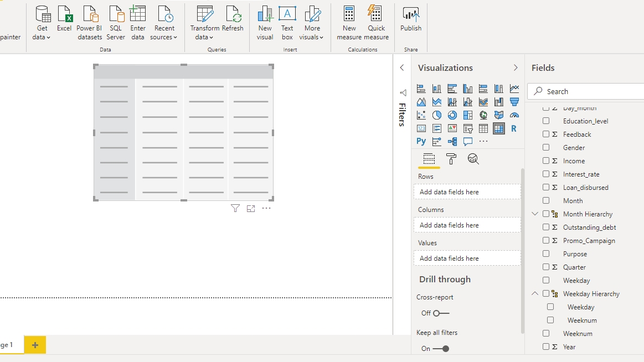Open the Format paint roller tab
The image size is (644, 362).
[451, 159]
